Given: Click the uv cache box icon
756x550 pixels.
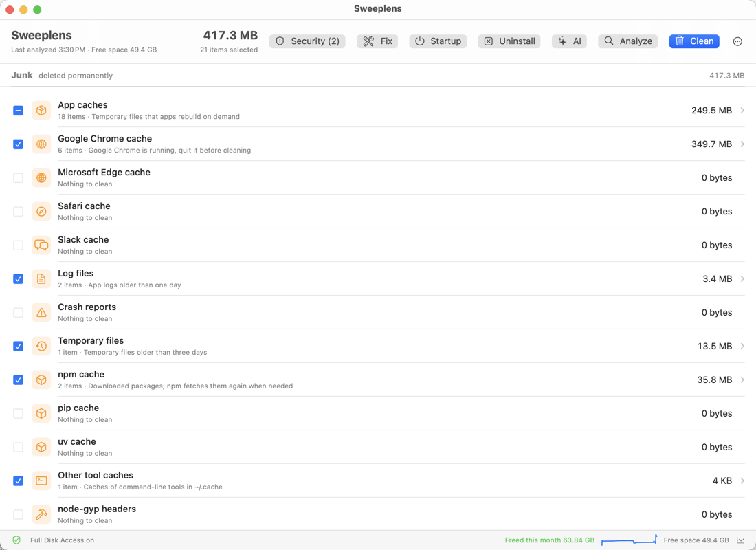Looking at the screenshot, I should coord(41,448).
